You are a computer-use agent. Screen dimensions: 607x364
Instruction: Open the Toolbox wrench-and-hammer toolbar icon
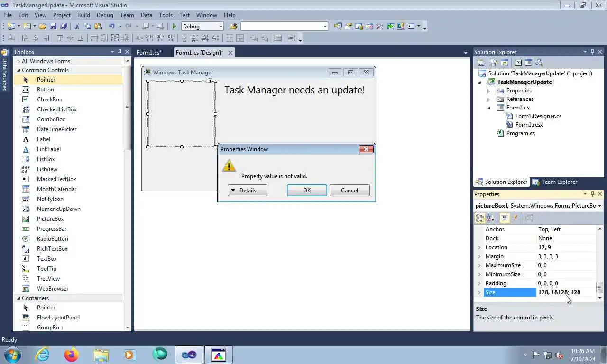[x=379, y=27]
